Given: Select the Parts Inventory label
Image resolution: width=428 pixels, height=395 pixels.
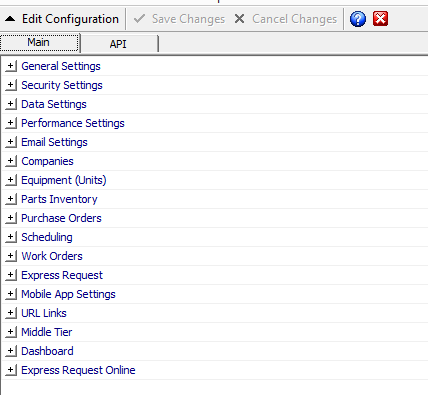Looking at the screenshot, I should coord(59,199).
